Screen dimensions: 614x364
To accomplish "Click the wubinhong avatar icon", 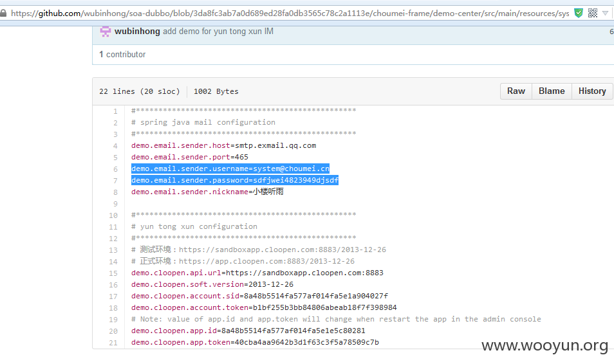I will [106, 32].
